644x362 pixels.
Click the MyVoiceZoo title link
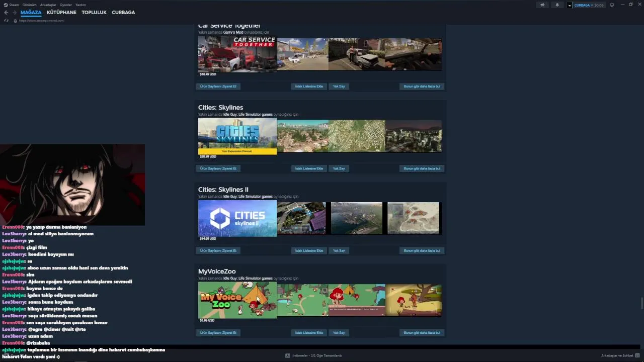pos(217,271)
